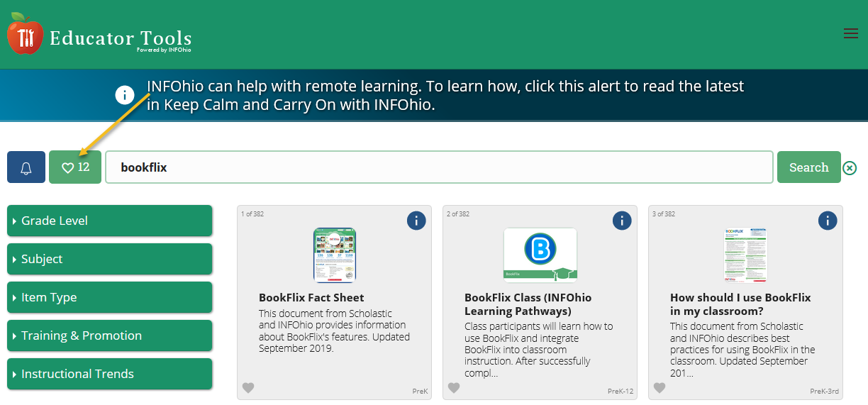The width and height of the screenshot is (868, 405).
Task: Open info icon on BookFlix Fact Sheet card
Action: [416, 221]
